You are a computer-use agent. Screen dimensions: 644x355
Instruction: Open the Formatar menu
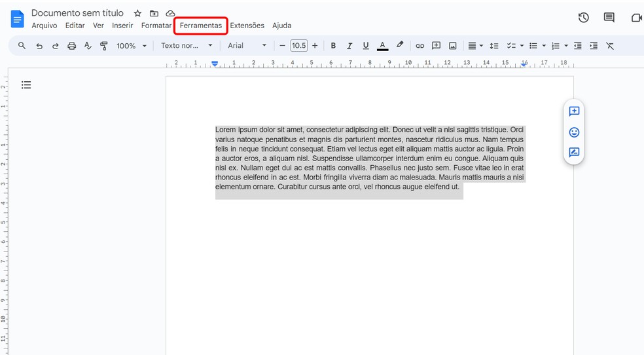click(156, 26)
